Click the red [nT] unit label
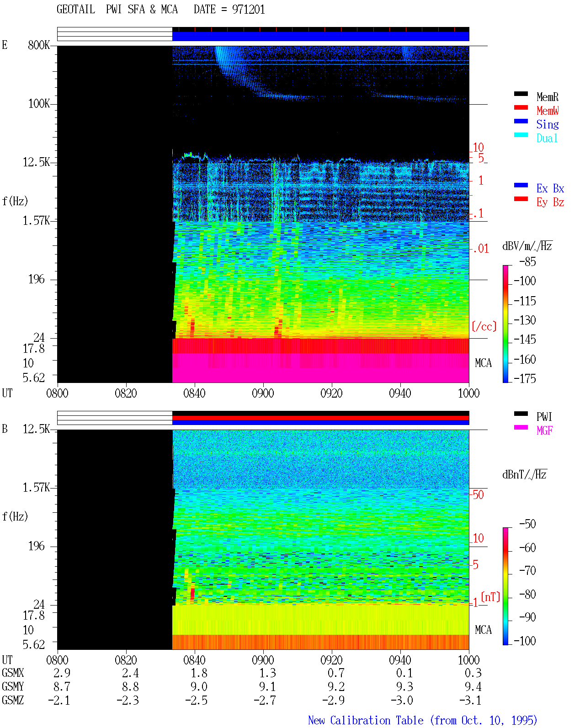Viewport: 585px width, 728px height. coord(490,597)
